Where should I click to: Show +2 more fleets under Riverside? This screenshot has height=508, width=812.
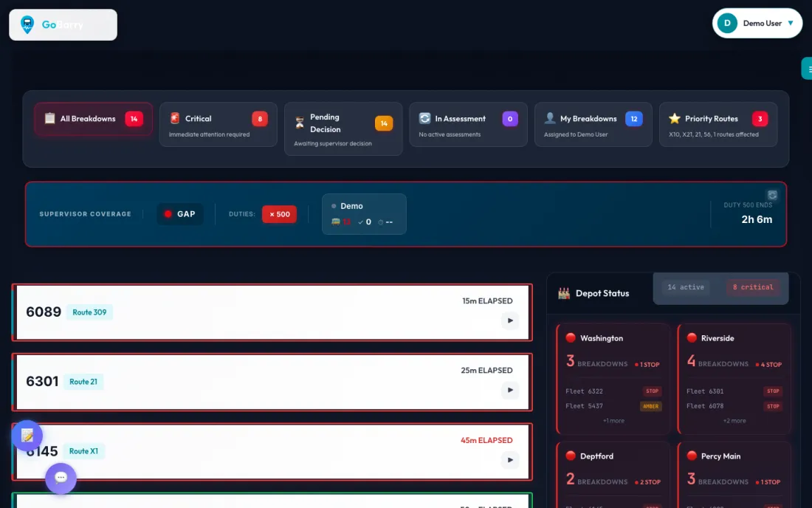[734, 421]
